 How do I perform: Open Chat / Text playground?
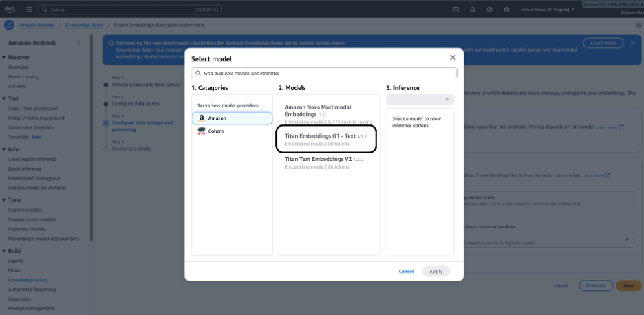pos(33,109)
